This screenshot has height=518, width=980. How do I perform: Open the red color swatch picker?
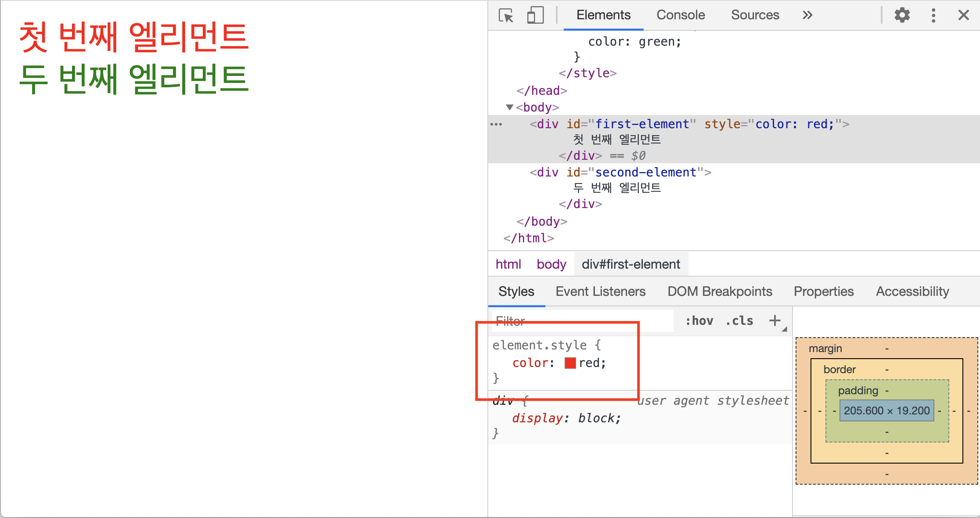[x=570, y=363]
